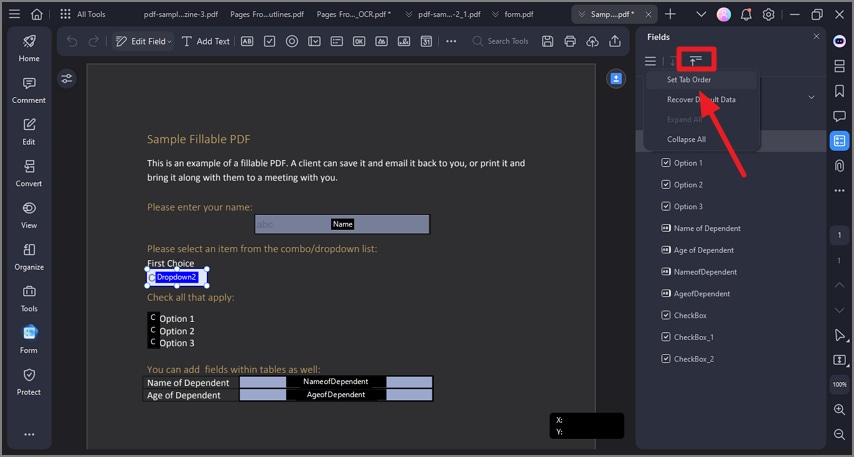Click the zoom out magnifier icon

[839, 434]
